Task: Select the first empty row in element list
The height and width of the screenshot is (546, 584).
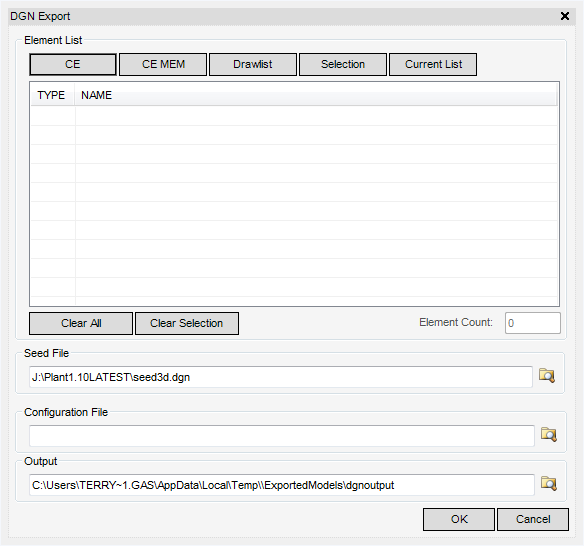Action: (294, 116)
